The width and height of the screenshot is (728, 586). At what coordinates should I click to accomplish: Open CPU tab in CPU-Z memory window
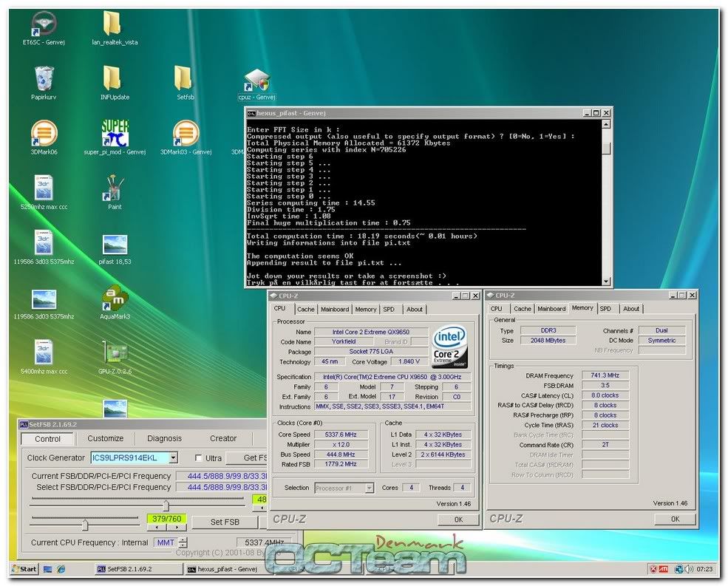click(497, 309)
